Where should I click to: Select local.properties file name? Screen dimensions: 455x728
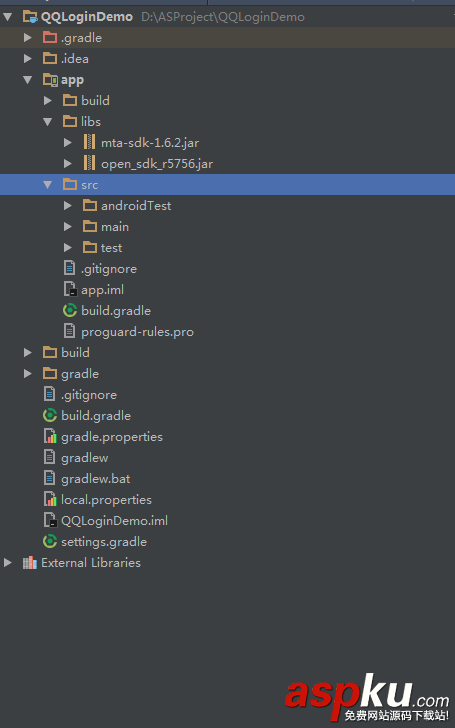pyautogui.click(x=106, y=500)
